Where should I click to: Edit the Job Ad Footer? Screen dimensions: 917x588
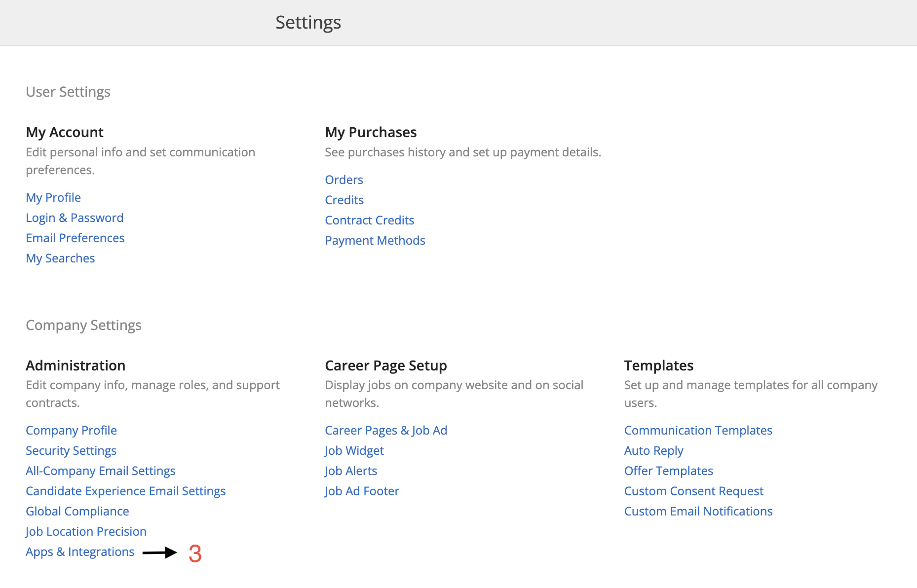coord(361,491)
